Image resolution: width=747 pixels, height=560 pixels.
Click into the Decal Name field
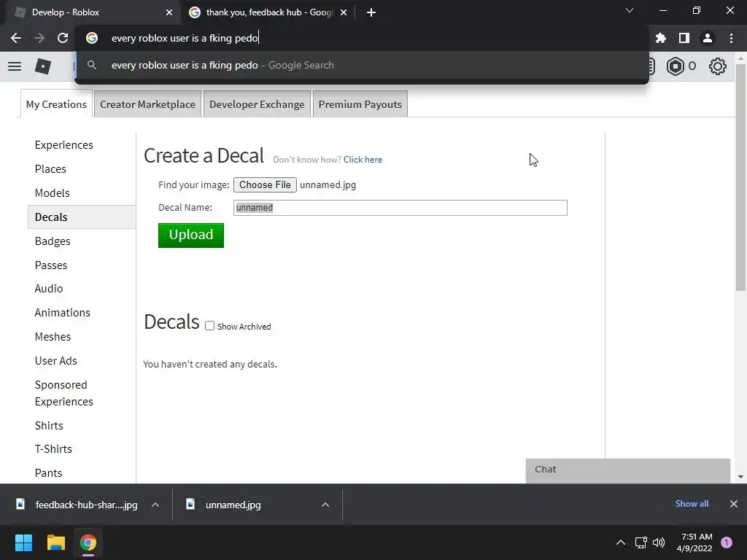pos(400,208)
